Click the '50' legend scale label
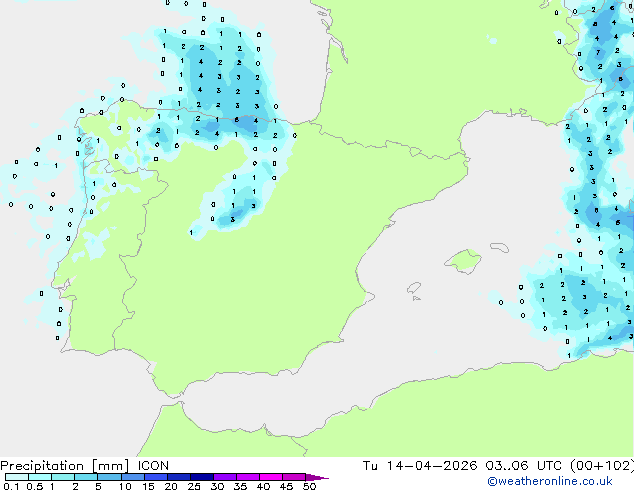634x490 pixels. [x=309, y=486]
